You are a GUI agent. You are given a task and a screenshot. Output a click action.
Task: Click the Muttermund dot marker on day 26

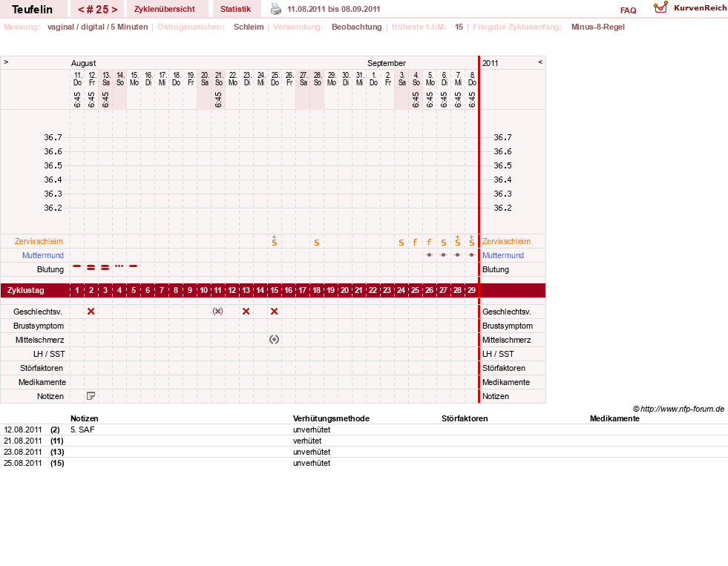(430, 255)
